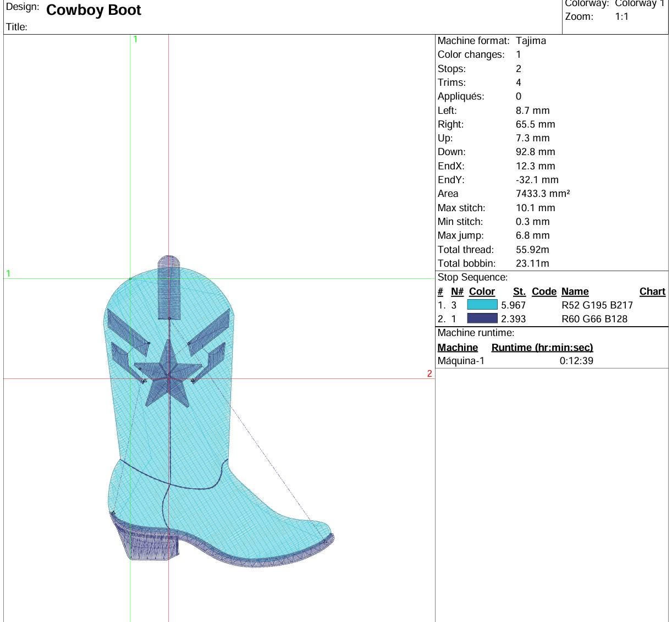Click the Total thread value '55.92m'
Screen dimensions: 672x622
click(532, 250)
